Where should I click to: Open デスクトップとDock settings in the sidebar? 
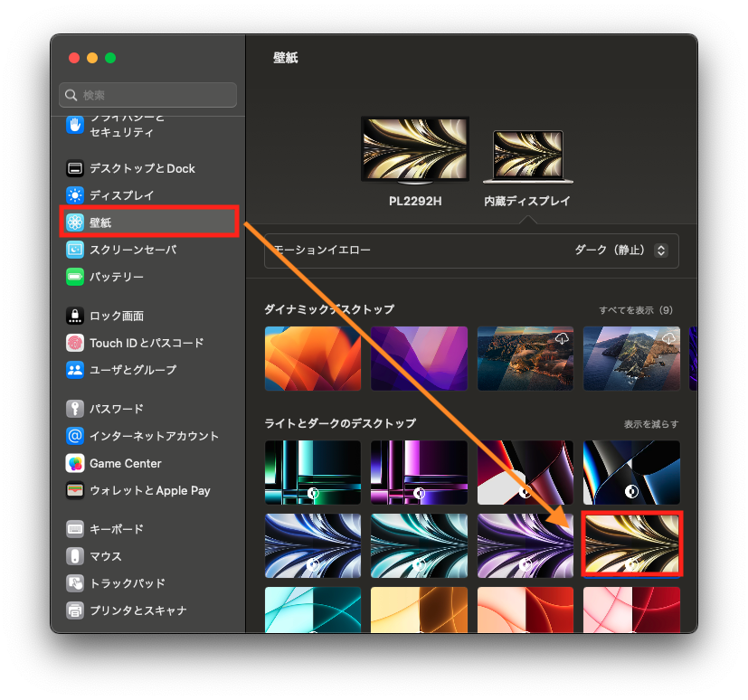(130, 168)
